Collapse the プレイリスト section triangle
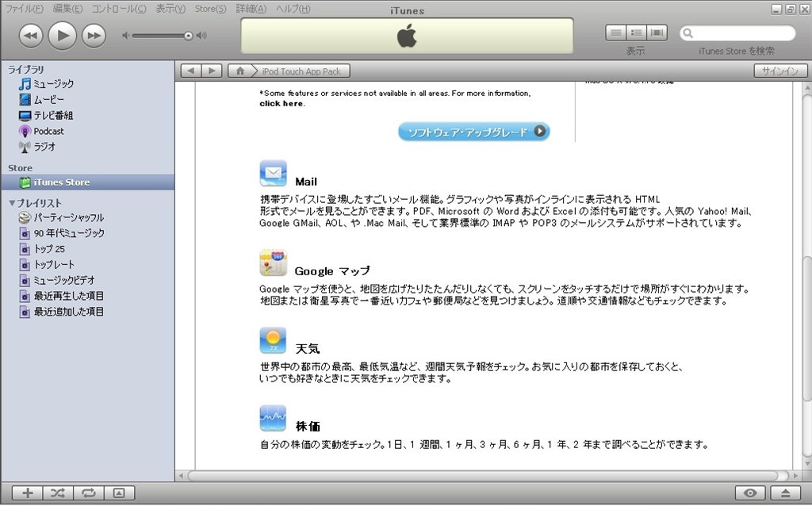The height and width of the screenshot is (506, 812). point(12,203)
